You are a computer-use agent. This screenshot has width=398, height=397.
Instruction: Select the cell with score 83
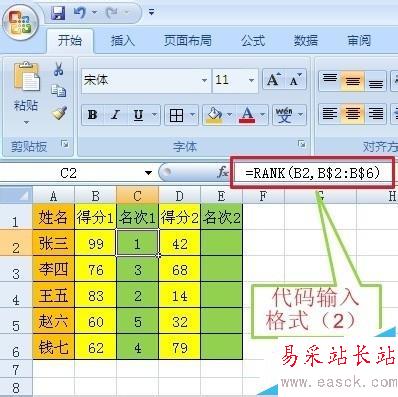[x=96, y=295]
